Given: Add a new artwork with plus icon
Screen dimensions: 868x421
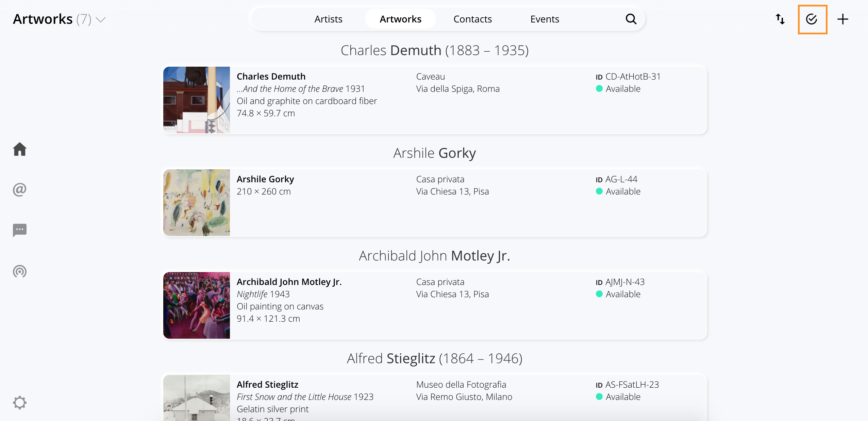Looking at the screenshot, I should (x=843, y=19).
